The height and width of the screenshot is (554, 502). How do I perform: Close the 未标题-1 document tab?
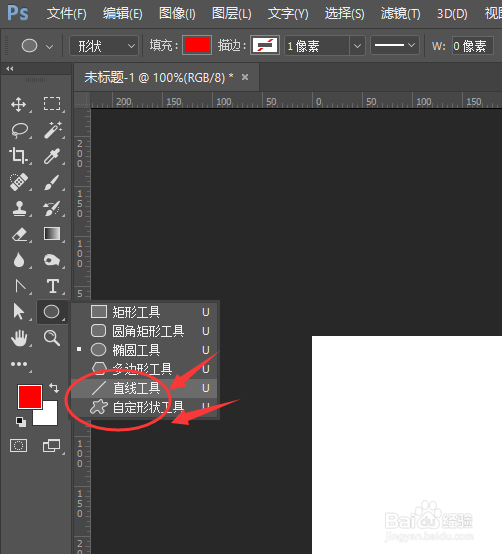click(245, 77)
